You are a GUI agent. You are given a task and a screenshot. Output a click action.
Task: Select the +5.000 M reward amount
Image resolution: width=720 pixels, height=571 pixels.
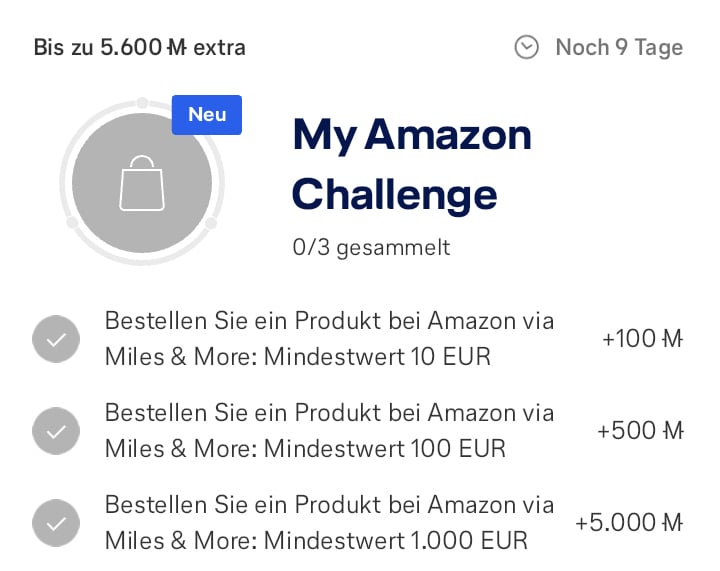(x=629, y=522)
